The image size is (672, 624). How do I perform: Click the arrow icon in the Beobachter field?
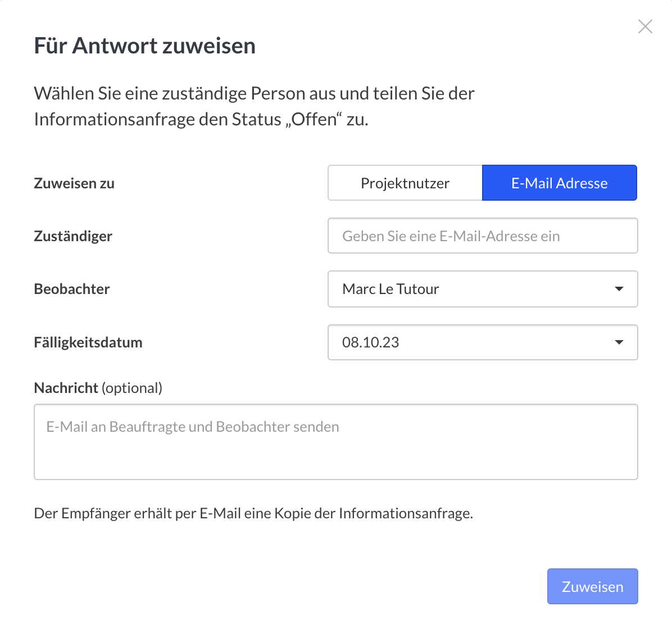tap(619, 289)
